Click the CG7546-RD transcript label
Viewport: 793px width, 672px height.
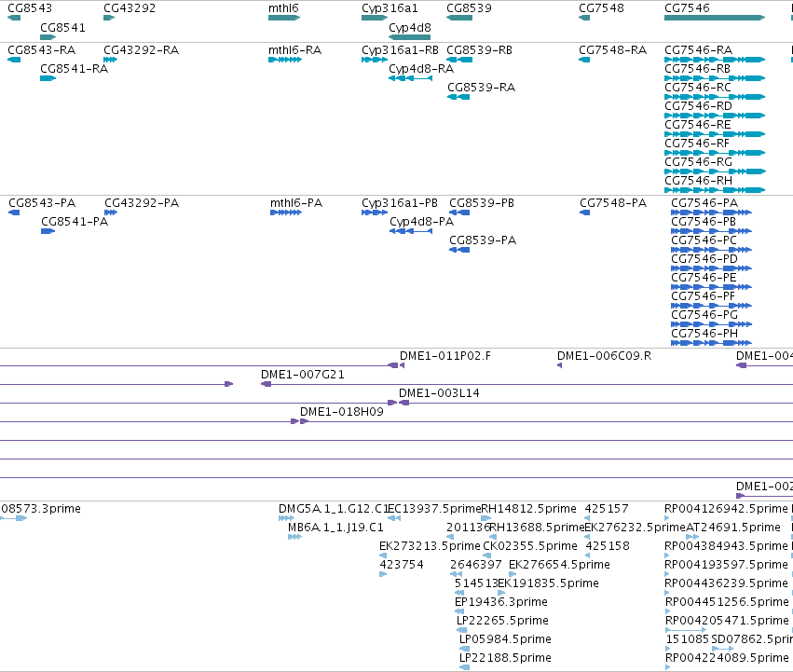[x=699, y=106]
